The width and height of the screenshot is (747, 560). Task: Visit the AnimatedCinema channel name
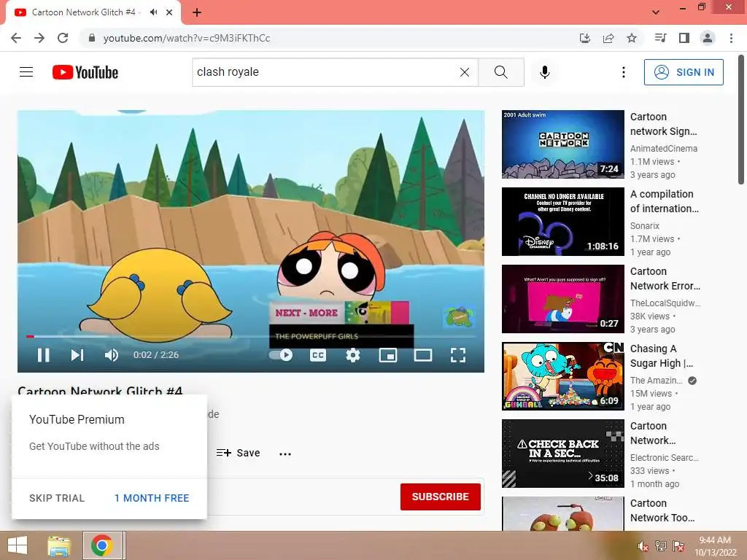pos(664,149)
